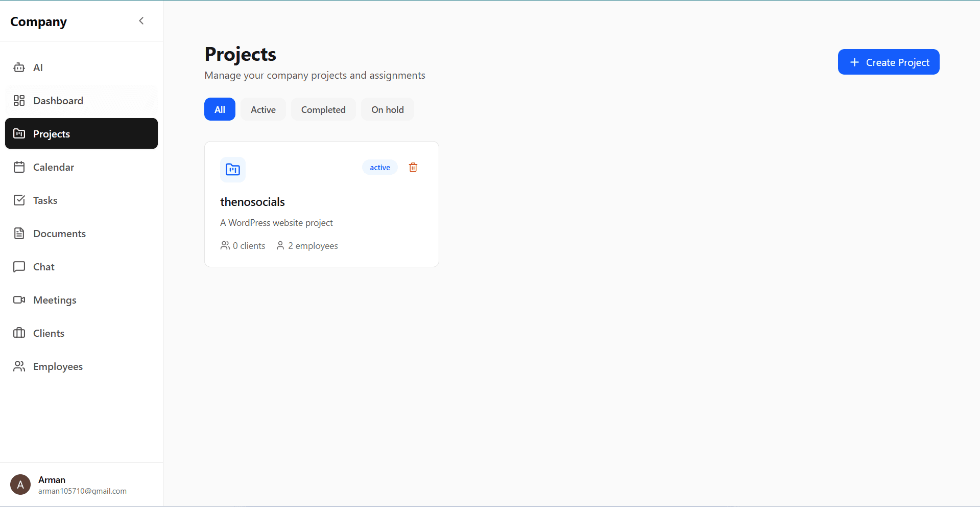Open Arman's profile at the bottom

pos(66,484)
